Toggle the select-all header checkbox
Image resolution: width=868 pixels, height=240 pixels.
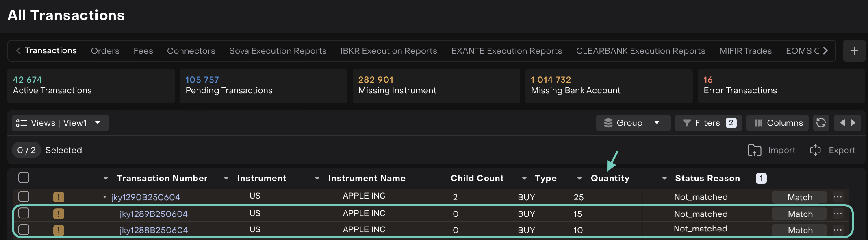tap(24, 178)
